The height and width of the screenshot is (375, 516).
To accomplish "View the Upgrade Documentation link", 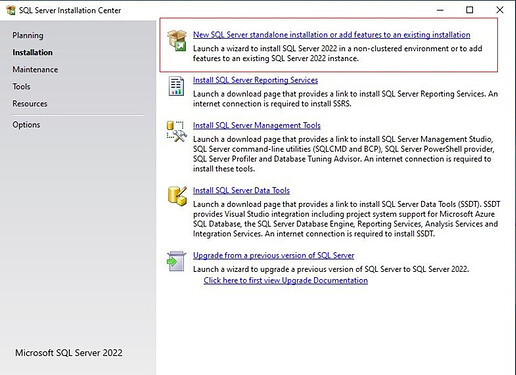I will click(286, 280).
